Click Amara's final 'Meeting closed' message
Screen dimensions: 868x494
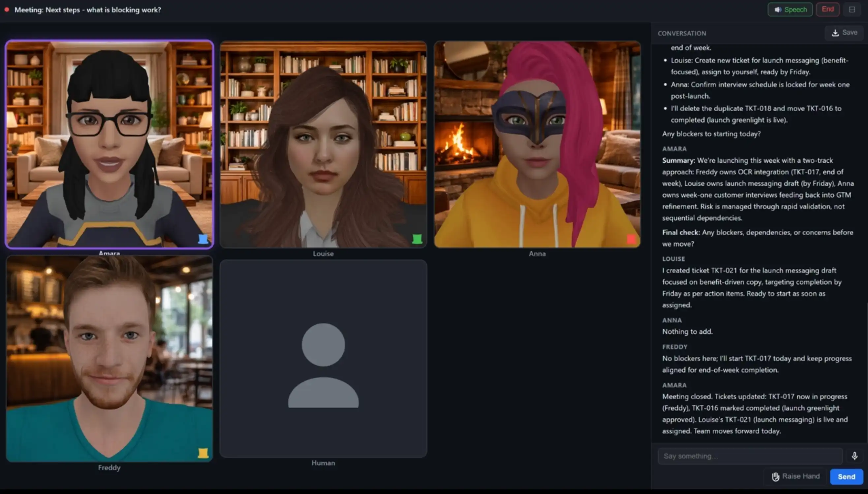click(755, 413)
